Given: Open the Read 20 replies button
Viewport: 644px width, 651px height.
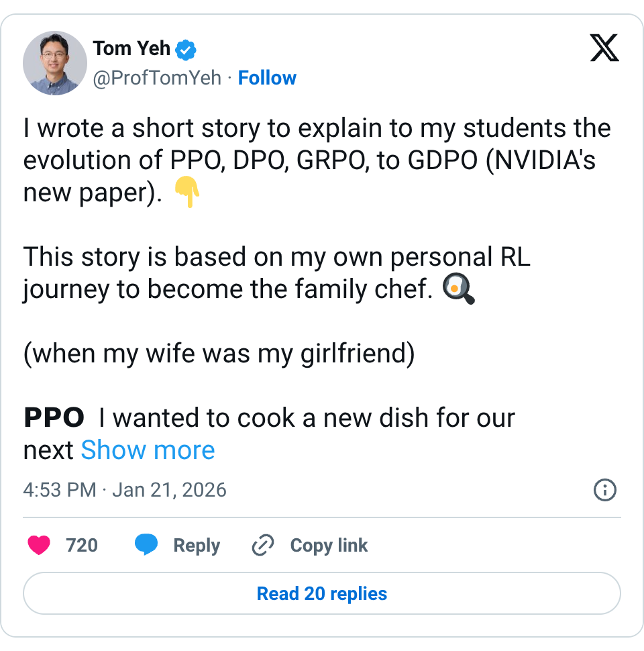Looking at the screenshot, I should [322, 593].
